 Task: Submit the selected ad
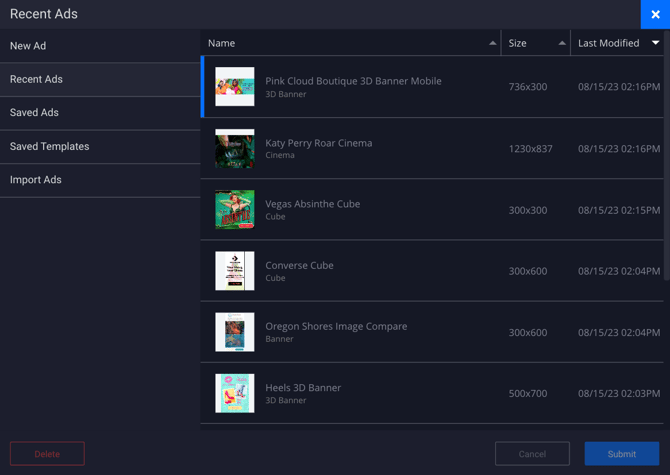(x=621, y=454)
